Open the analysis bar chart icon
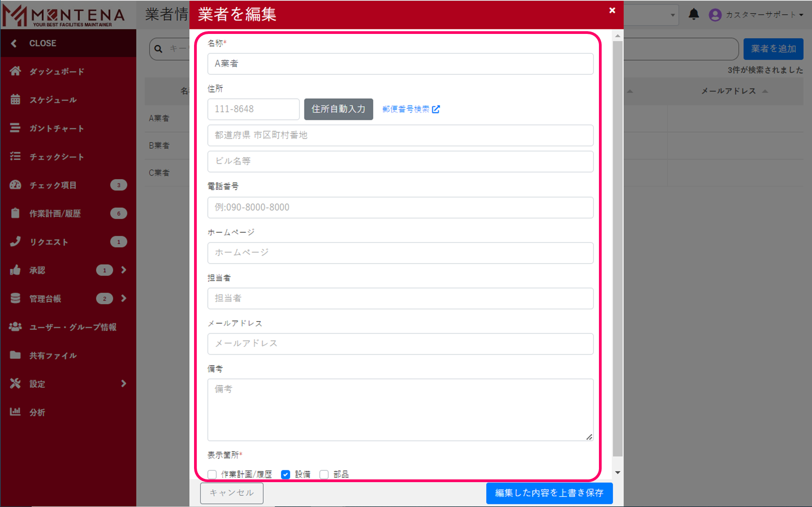This screenshot has width=812, height=507. click(x=15, y=412)
